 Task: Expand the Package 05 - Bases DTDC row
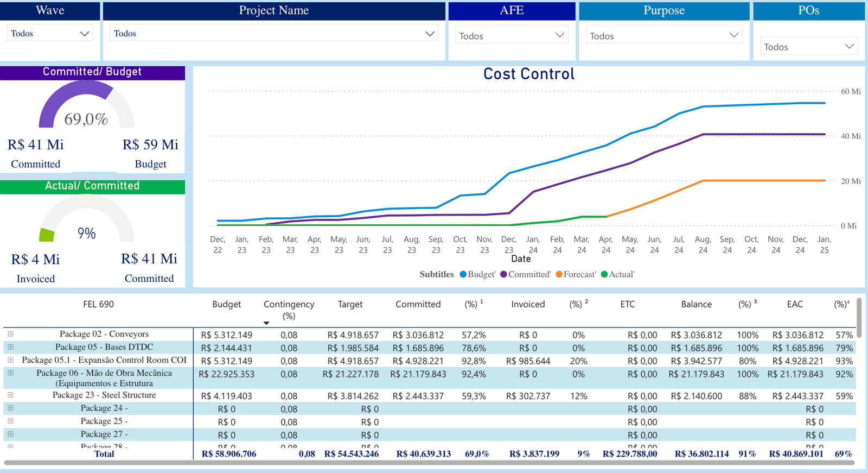pos(10,347)
